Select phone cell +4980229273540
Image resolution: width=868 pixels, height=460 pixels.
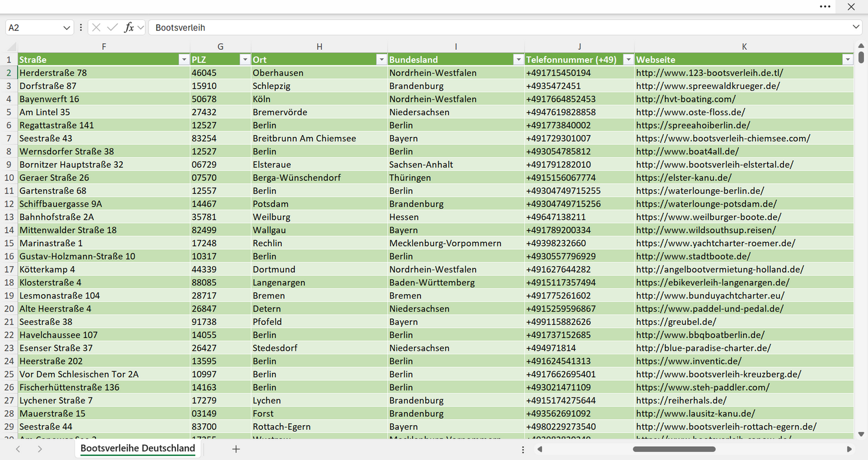(x=580, y=427)
